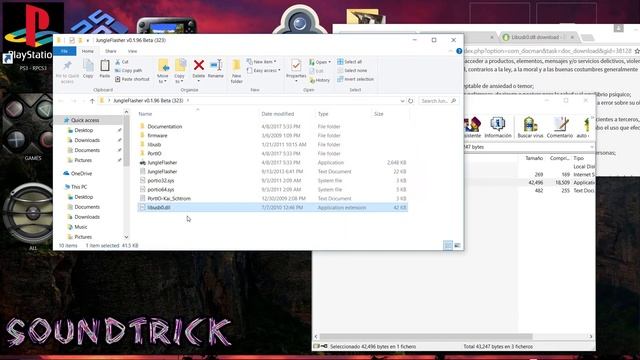The image size is (640, 360).
Task: Collapse the ribbon with the chevron
Action: tap(450, 51)
